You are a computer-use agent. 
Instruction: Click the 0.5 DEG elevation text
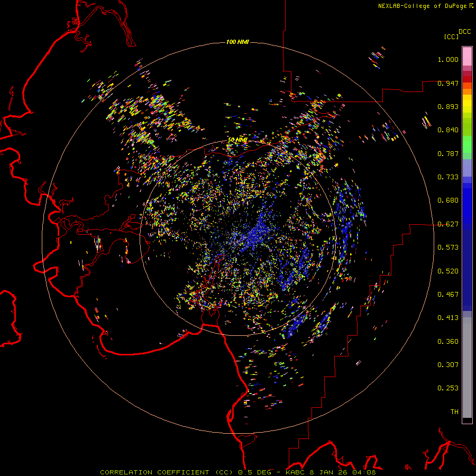[255, 472]
